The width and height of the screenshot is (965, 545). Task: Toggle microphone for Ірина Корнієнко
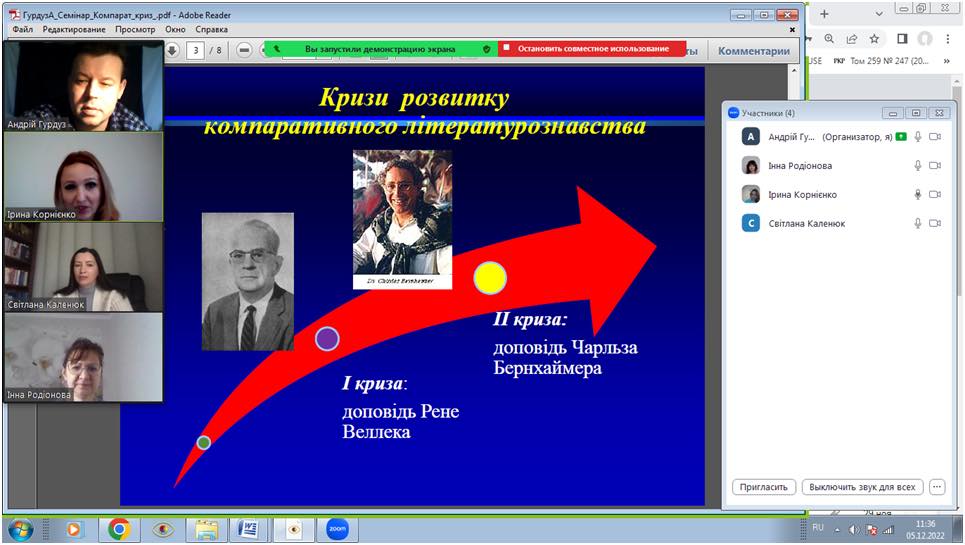[x=917, y=195]
